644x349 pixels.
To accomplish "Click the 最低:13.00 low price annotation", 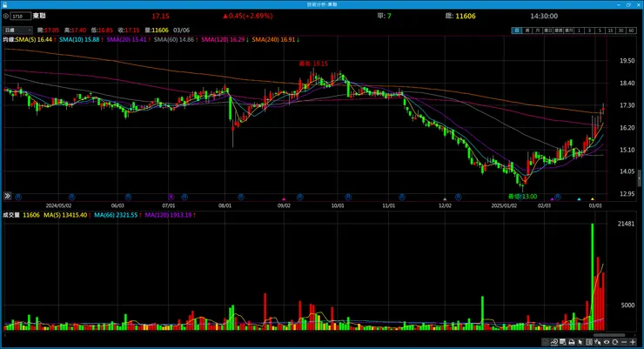I will click(522, 197).
